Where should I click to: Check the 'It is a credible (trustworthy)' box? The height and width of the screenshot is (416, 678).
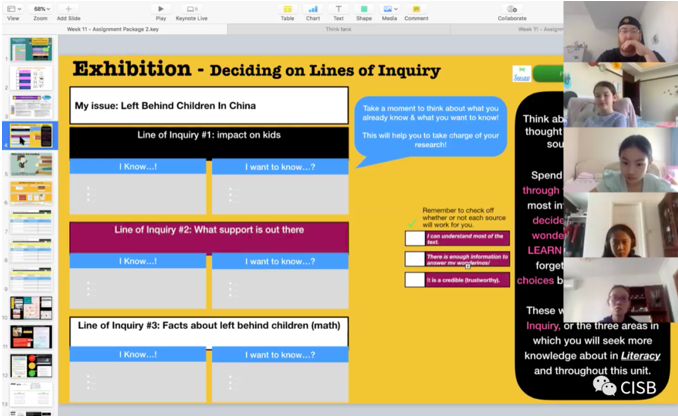[x=415, y=280]
